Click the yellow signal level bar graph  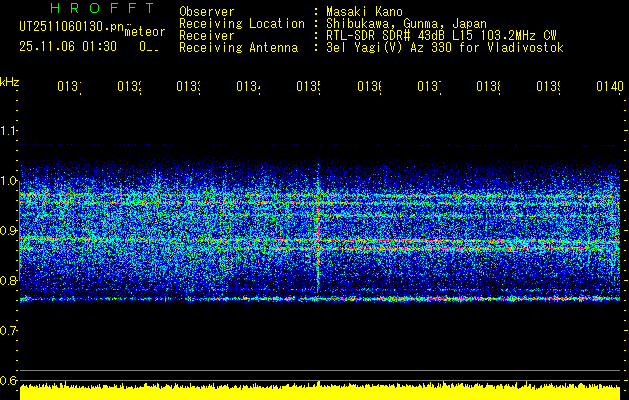point(320,392)
